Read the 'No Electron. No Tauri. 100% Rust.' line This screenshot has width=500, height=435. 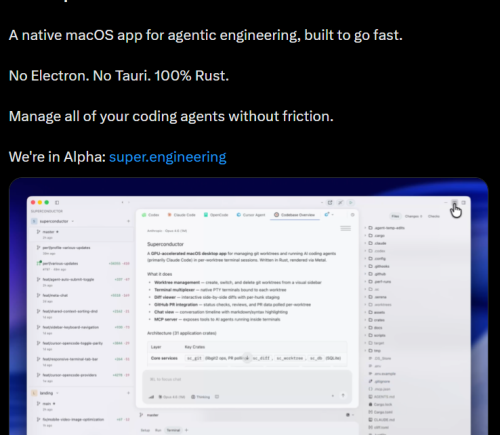(x=119, y=76)
